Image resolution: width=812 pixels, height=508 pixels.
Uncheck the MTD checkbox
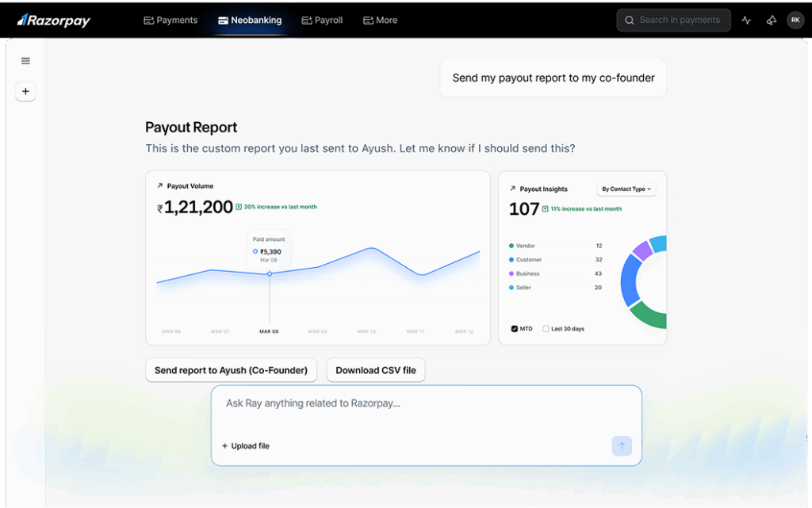point(515,329)
